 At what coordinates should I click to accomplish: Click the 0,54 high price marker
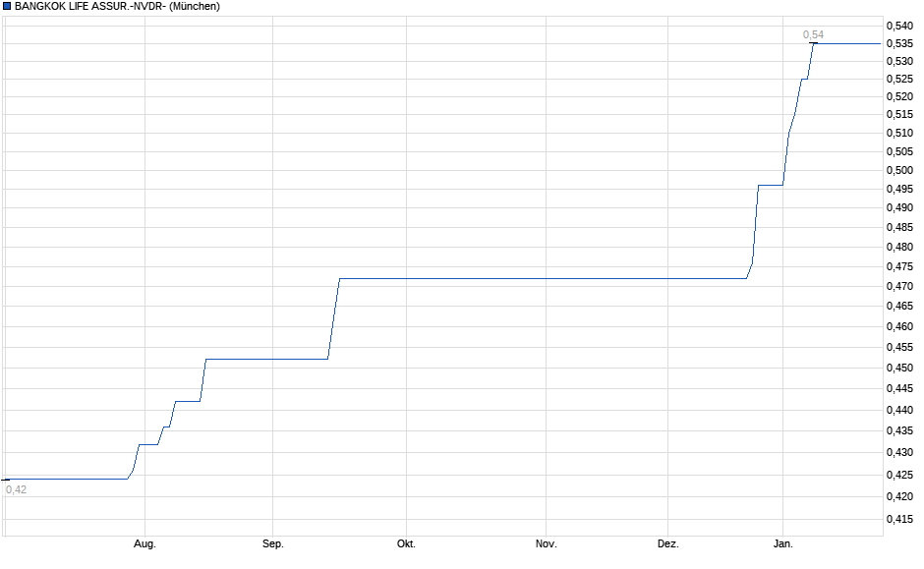click(x=814, y=36)
